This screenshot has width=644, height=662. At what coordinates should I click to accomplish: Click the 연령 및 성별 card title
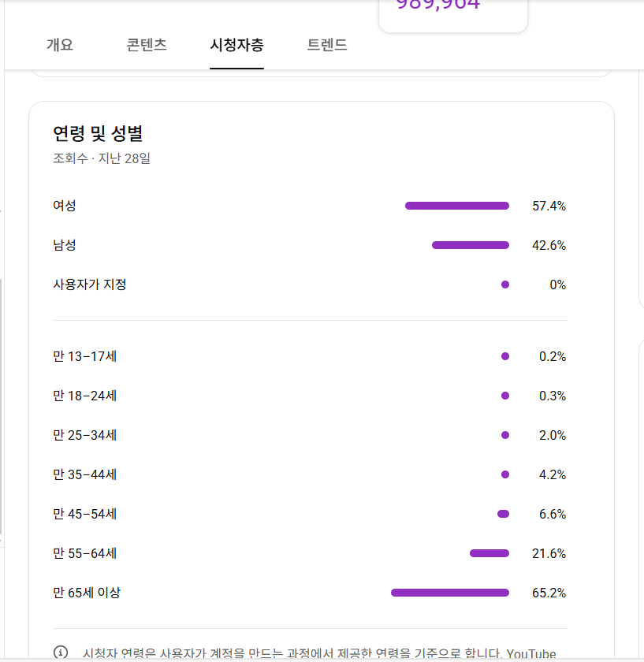(x=98, y=133)
